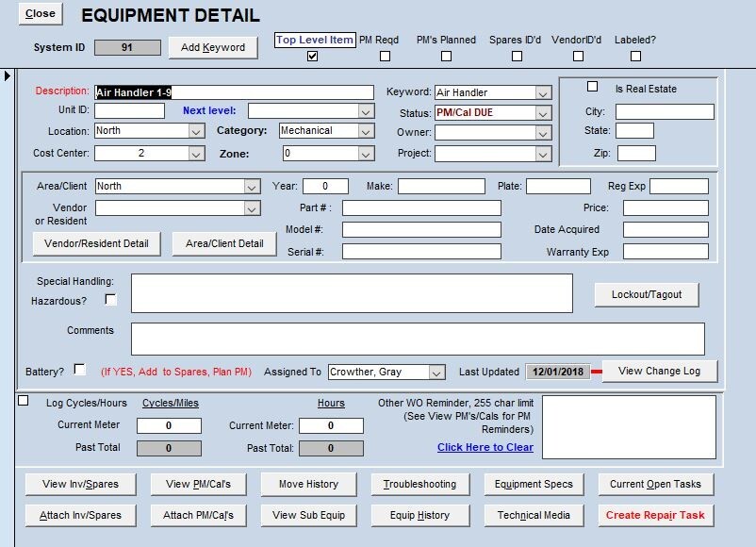View the Change Log

659,371
